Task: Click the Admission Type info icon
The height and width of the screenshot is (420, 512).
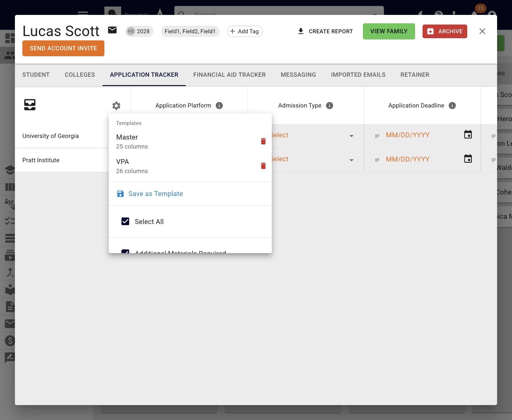Action: [330, 106]
